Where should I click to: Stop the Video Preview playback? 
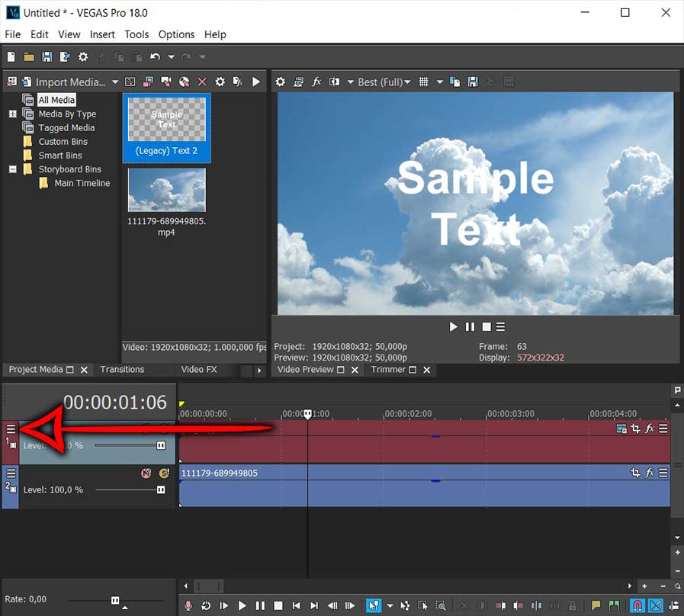[487, 327]
